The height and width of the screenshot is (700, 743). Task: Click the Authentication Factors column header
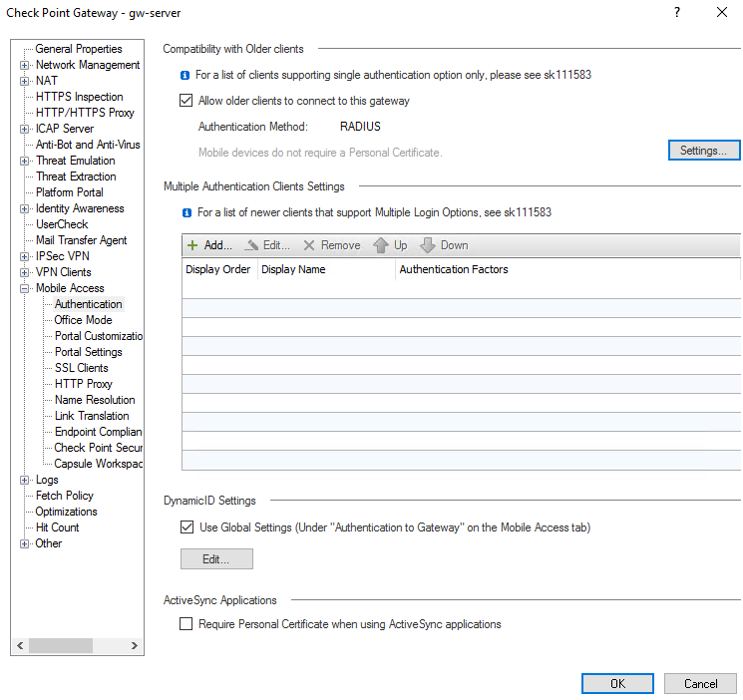[x=568, y=269]
